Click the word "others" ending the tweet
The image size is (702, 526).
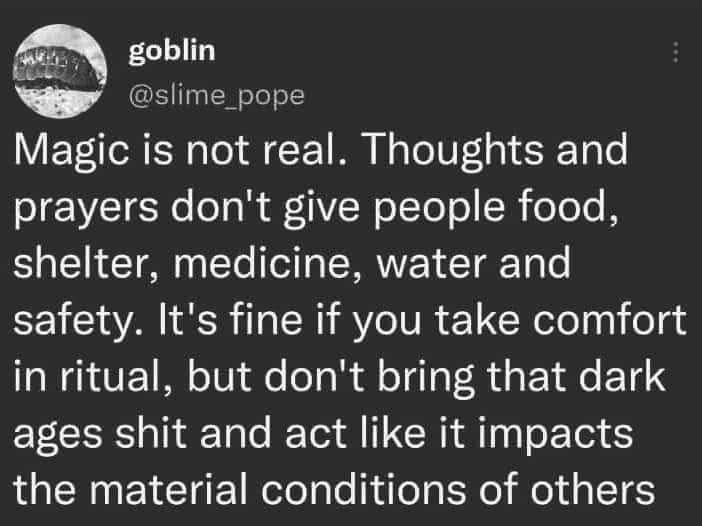point(593,488)
